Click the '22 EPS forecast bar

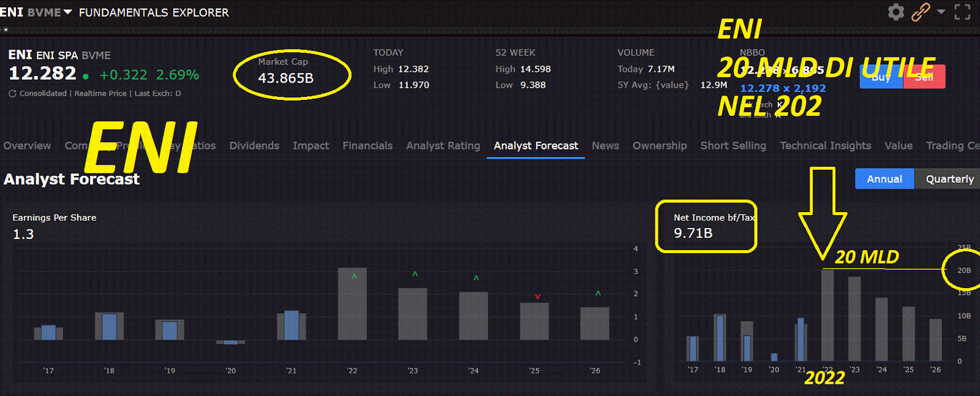pyautogui.click(x=352, y=304)
